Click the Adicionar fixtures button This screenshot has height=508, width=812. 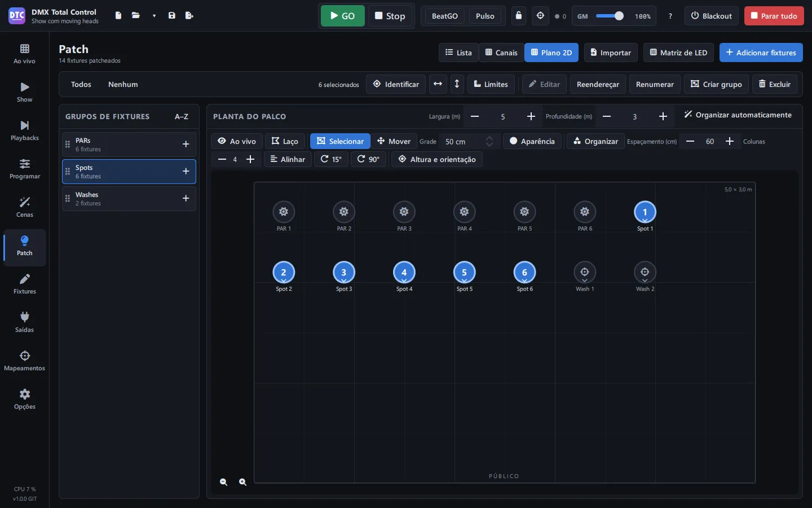pyautogui.click(x=761, y=52)
